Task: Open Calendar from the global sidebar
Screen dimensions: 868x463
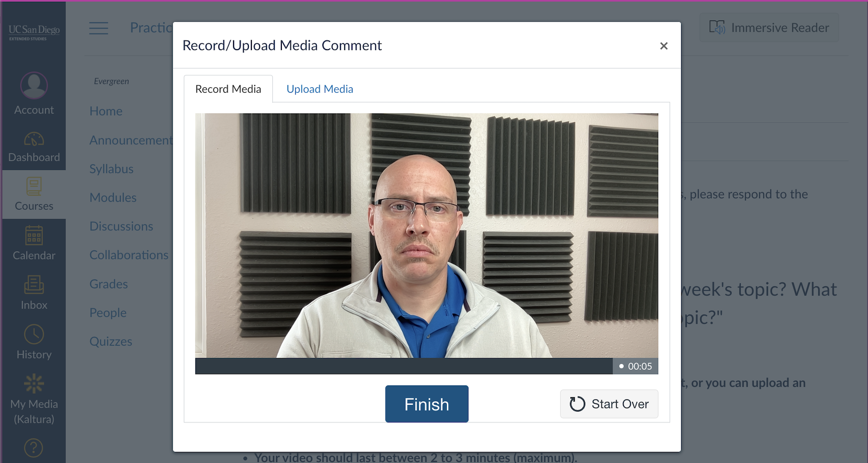Action: tap(34, 243)
